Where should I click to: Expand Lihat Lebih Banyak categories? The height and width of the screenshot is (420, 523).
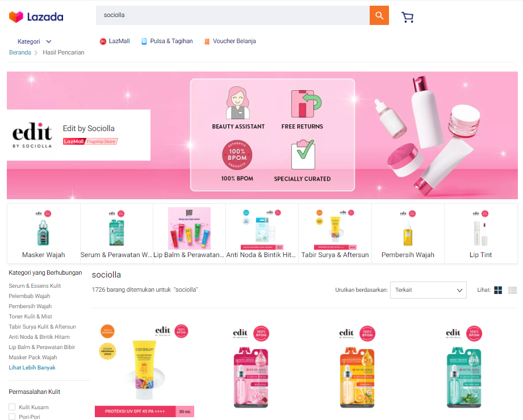[32, 367]
